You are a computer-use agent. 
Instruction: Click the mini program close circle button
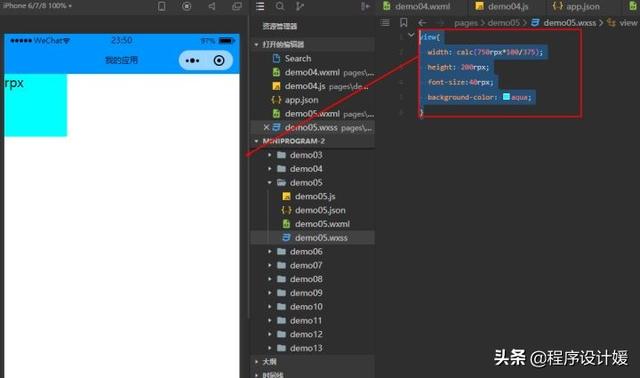(219, 61)
